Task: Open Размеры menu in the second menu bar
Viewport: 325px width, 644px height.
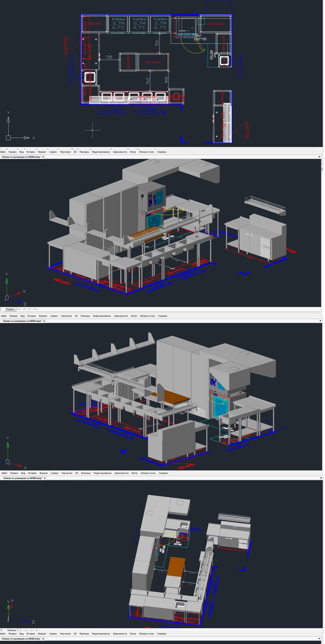Action: pyautogui.click(x=85, y=316)
